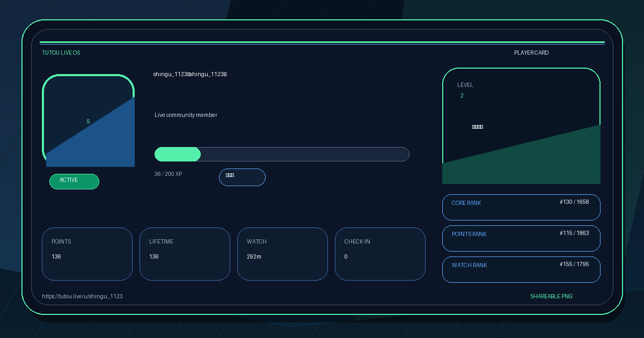This screenshot has width=644, height=338.
Task: Click the small badge pill beside 36 / 200 XP
Action: click(242, 177)
